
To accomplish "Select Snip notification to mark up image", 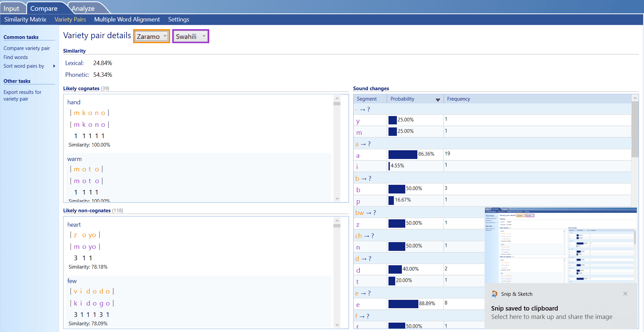I will tap(552, 317).
